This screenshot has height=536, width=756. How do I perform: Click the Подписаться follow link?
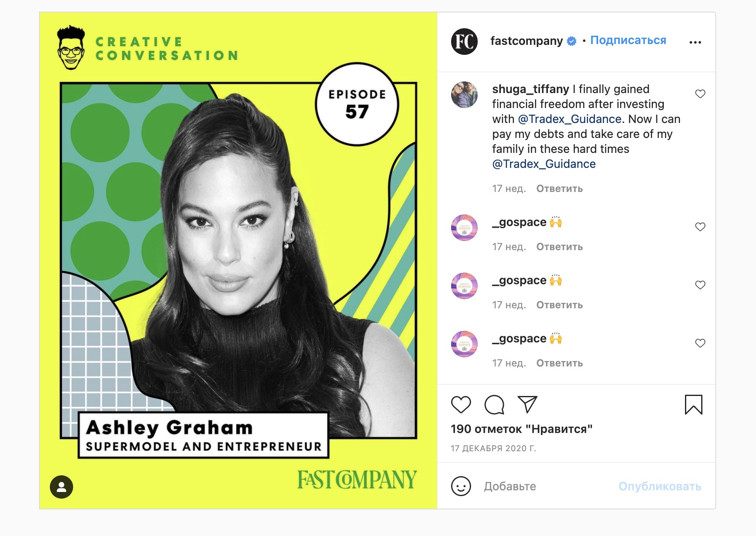(628, 40)
